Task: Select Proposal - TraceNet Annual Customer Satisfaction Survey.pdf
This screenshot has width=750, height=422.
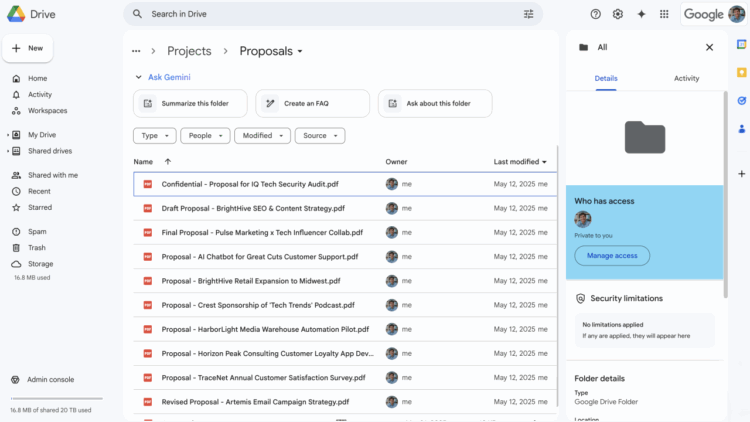Action: click(x=345, y=378)
